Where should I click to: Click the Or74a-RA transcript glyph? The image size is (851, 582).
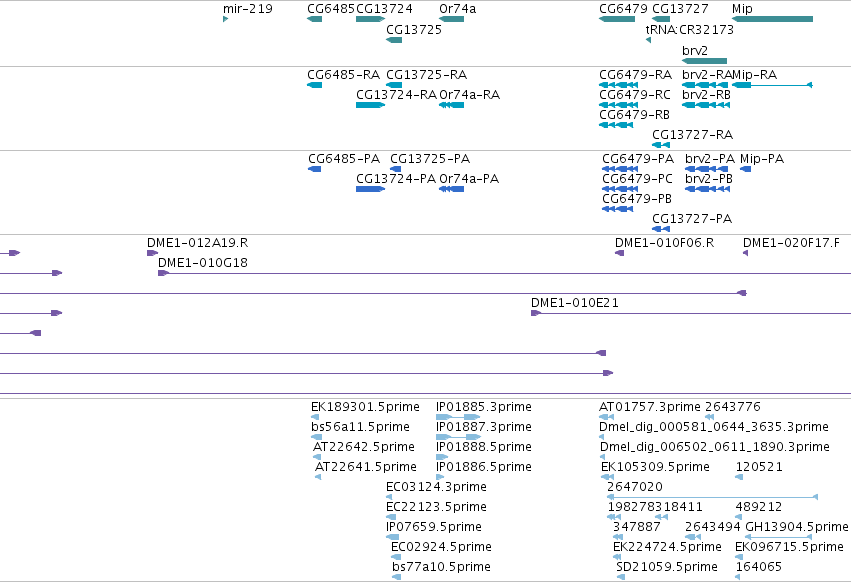click(452, 105)
